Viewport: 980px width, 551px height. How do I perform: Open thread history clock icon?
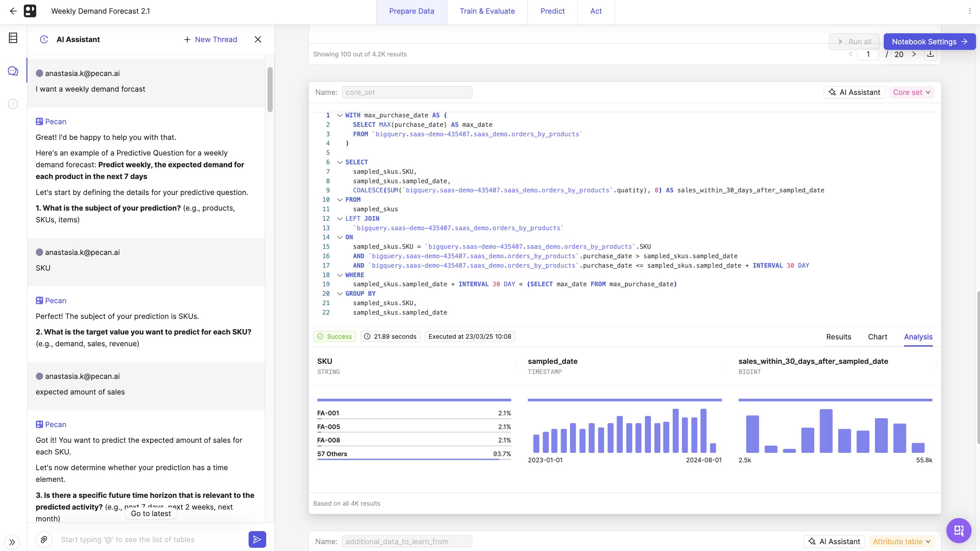pos(44,39)
